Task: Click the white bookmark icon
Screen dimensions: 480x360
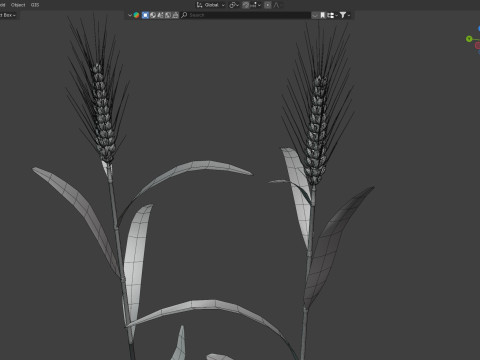Action: (323, 15)
